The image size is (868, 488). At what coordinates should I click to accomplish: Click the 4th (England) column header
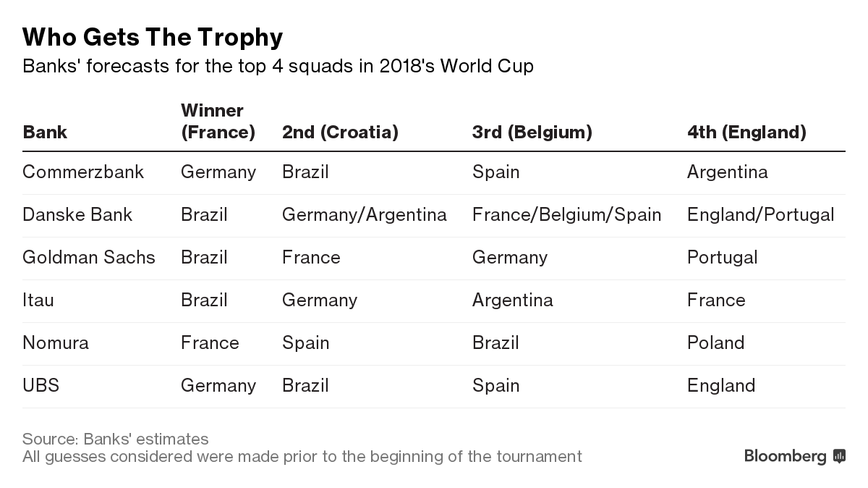[746, 132]
